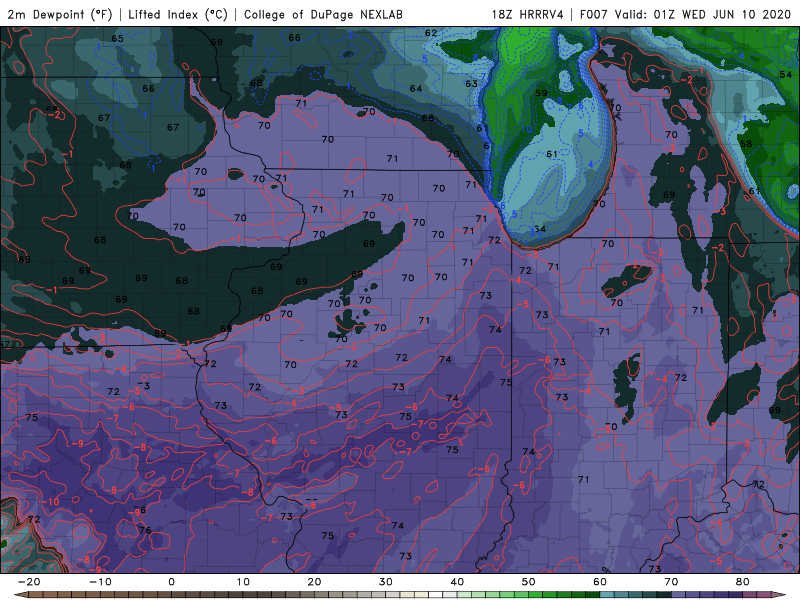This screenshot has height=600, width=800.
Task: Click the 62 dewpoint value at the map top
Action: click(431, 33)
